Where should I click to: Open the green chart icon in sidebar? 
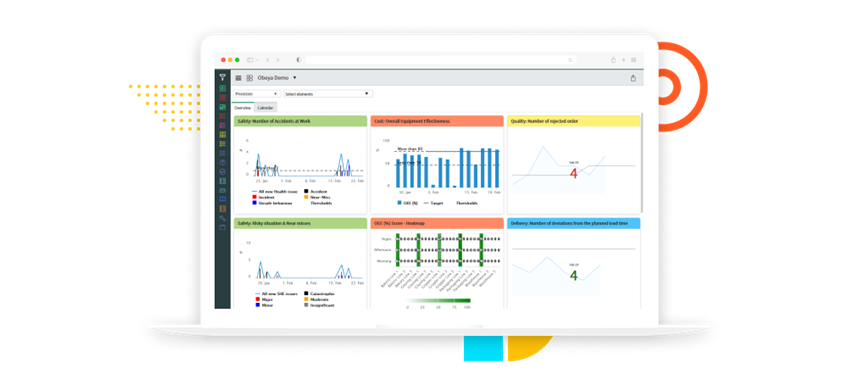point(223,107)
